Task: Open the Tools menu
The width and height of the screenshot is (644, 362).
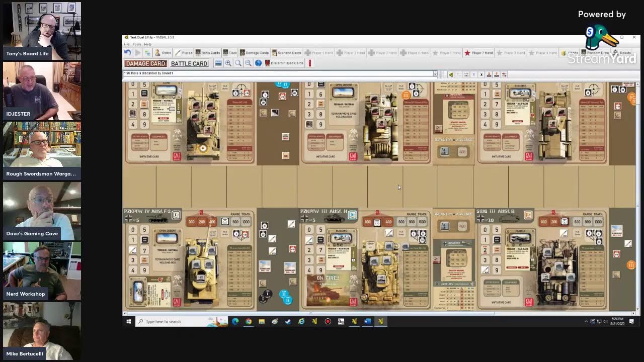Action: tap(137, 44)
